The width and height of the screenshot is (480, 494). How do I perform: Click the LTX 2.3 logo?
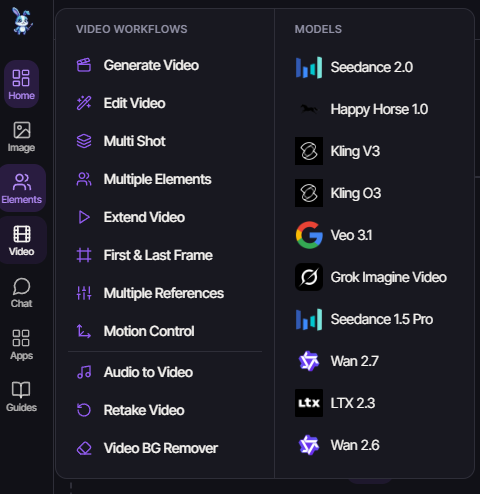pos(309,403)
